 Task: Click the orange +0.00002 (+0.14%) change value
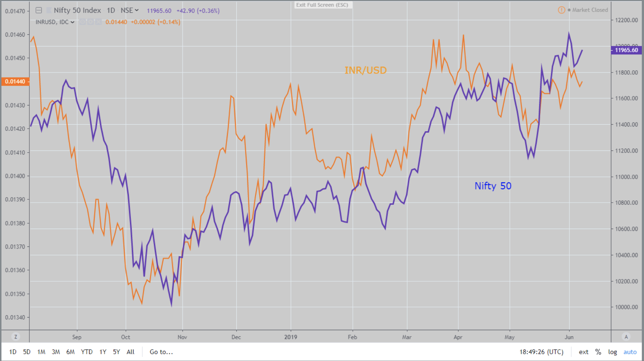(x=156, y=22)
